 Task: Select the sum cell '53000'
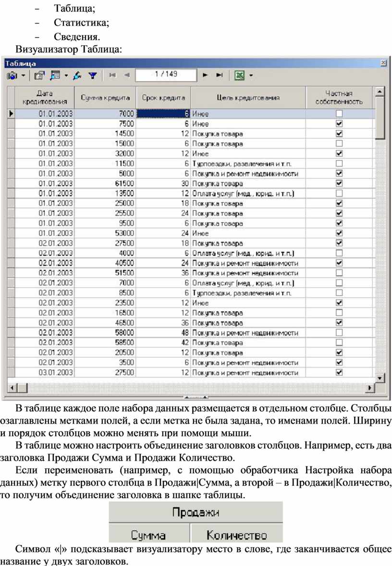pos(105,233)
